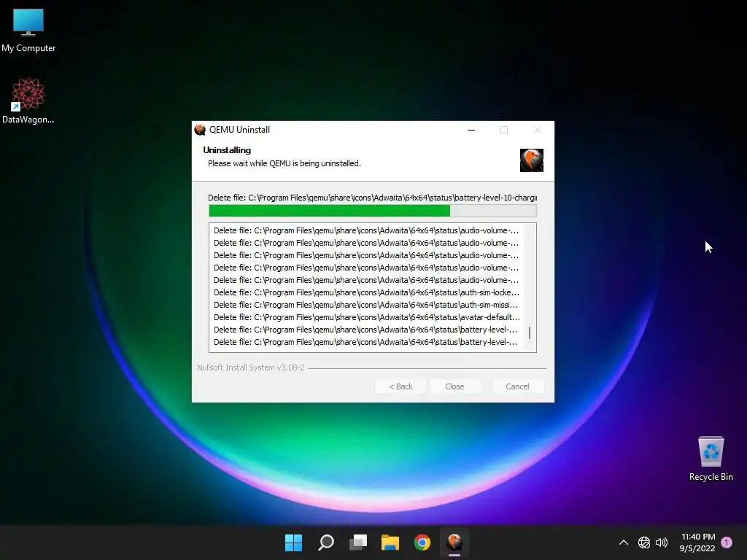This screenshot has width=747, height=560.
Task: Launch File Explorer from taskbar
Action: (x=390, y=542)
